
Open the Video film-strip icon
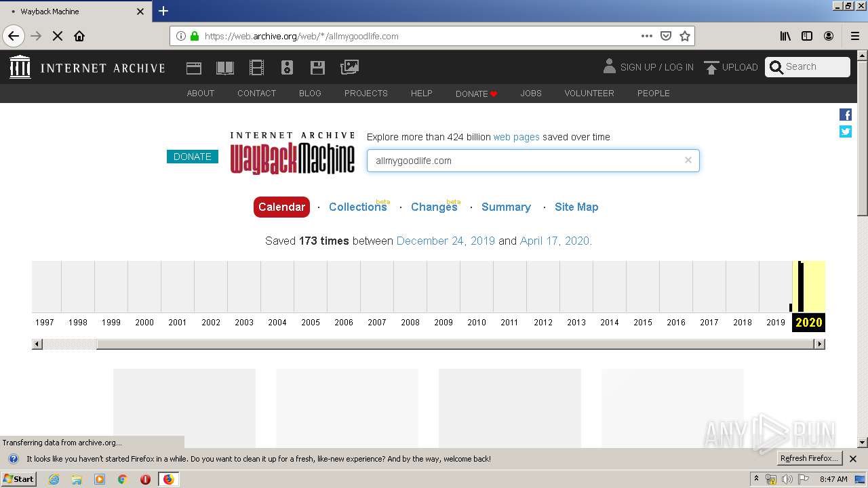point(256,68)
